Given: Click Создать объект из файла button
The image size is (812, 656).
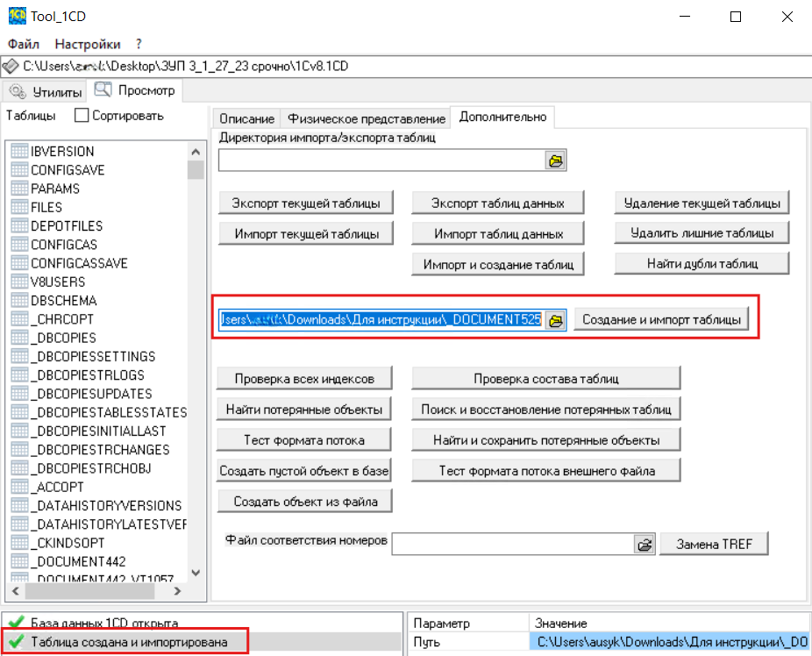Looking at the screenshot, I should (304, 501).
